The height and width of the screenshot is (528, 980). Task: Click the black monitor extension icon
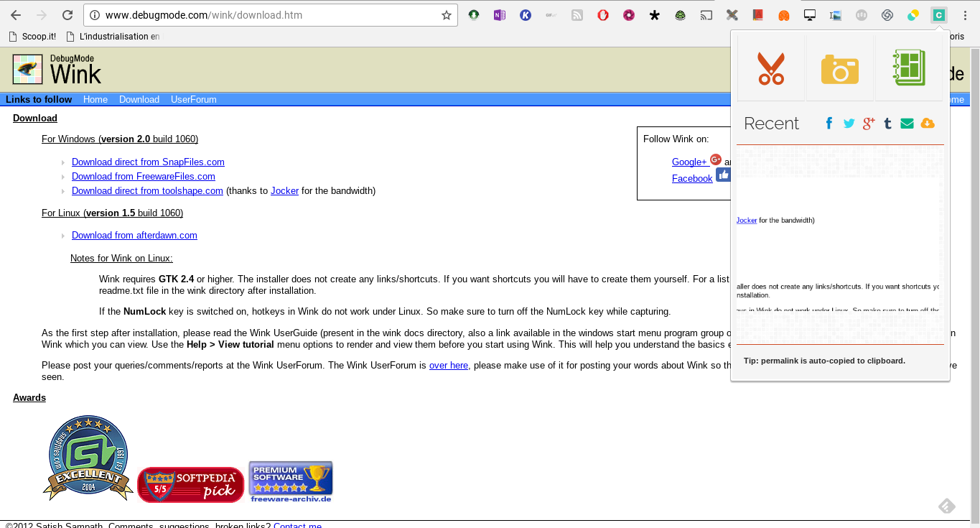810,15
